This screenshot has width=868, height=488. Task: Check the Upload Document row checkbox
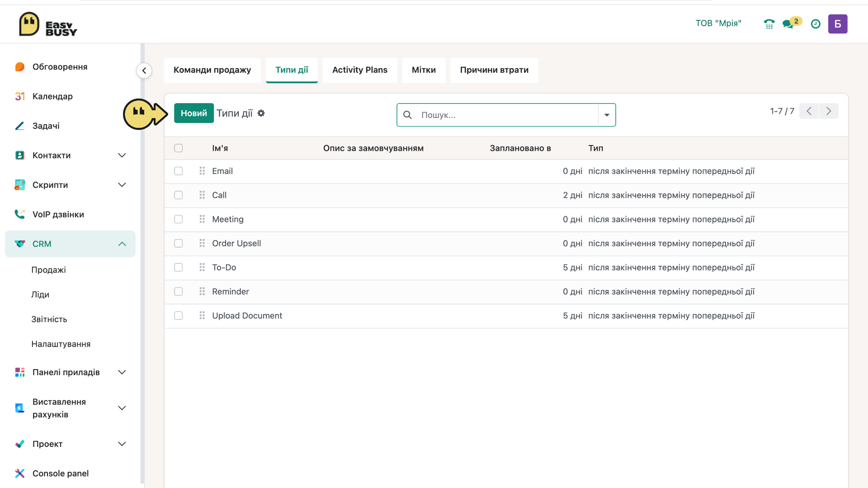(179, 315)
